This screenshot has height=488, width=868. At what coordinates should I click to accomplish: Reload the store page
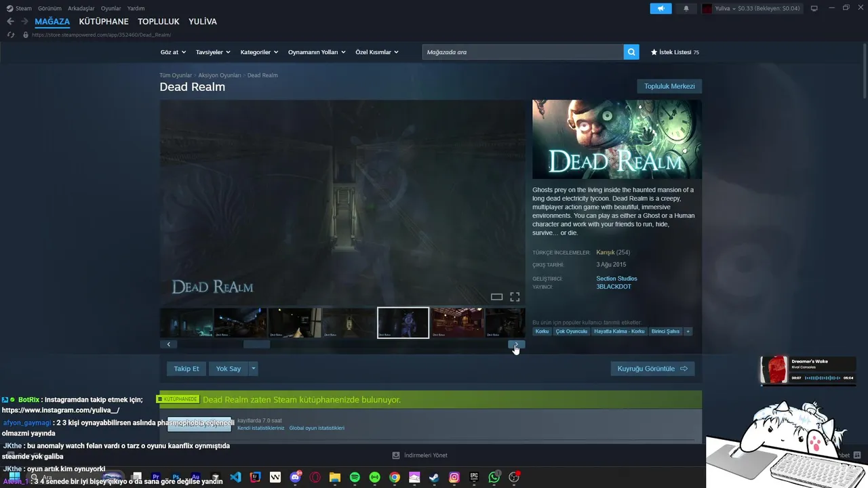[10, 35]
